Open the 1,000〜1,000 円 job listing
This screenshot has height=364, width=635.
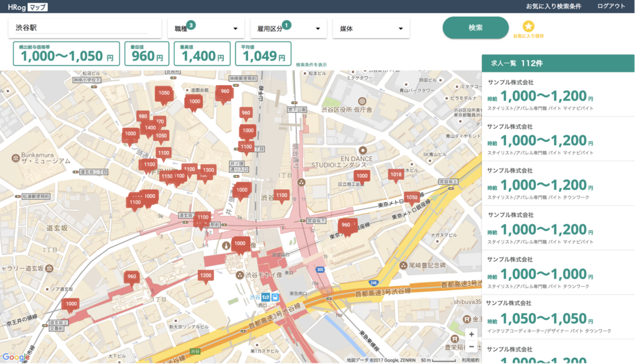pos(558,272)
